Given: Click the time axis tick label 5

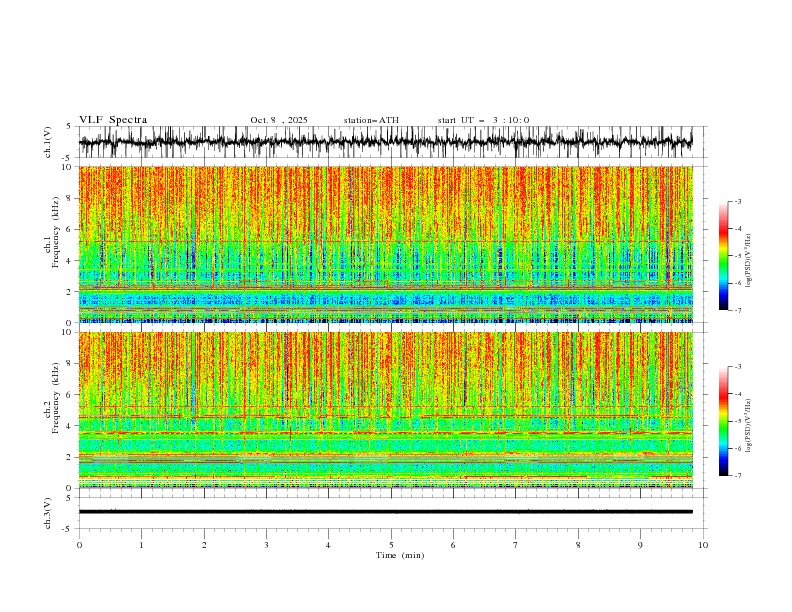Looking at the screenshot, I should [391, 545].
